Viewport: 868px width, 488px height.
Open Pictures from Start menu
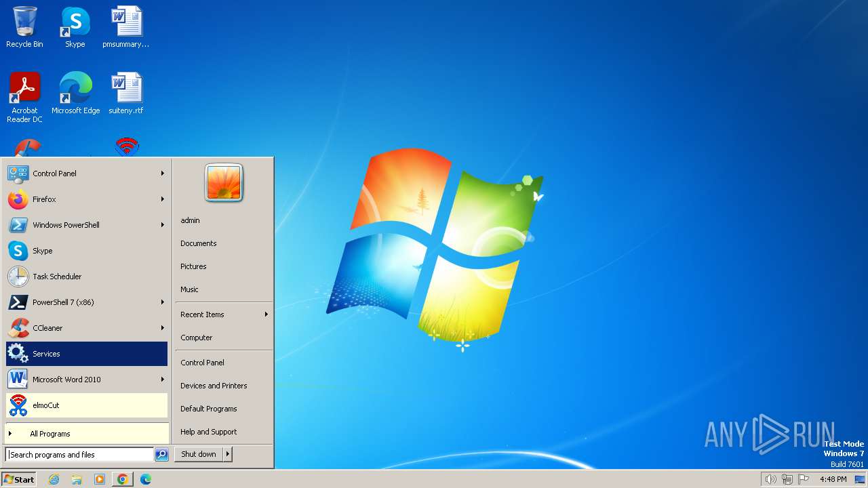point(193,266)
